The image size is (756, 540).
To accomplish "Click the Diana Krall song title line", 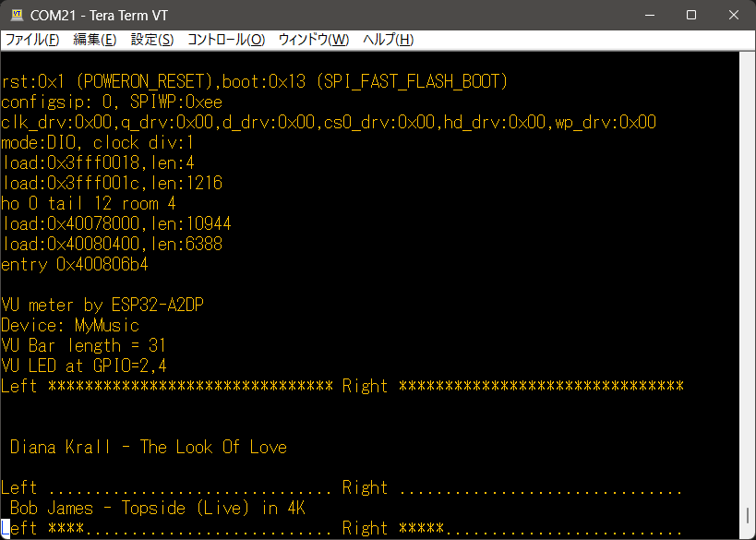I will pyautogui.click(x=148, y=447).
